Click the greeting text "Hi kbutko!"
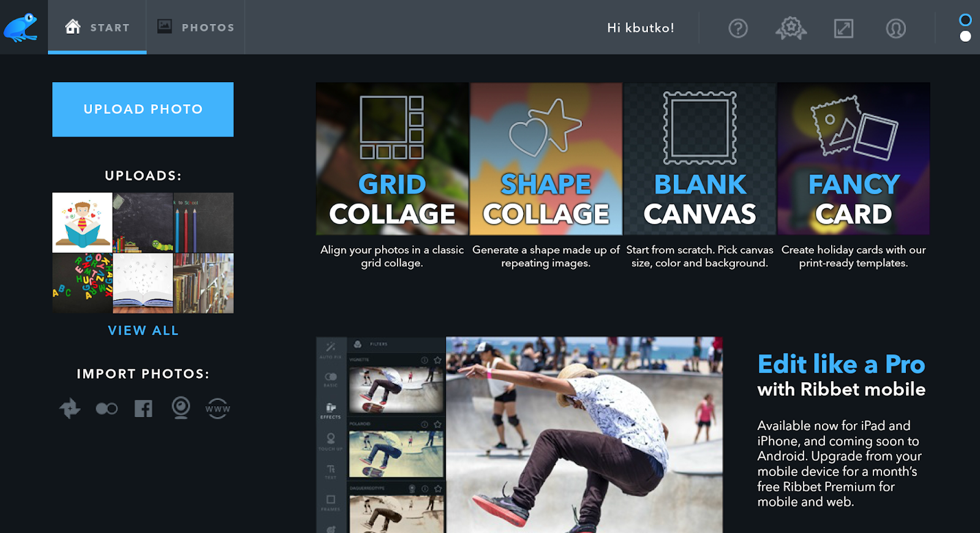 pos(641,28)
